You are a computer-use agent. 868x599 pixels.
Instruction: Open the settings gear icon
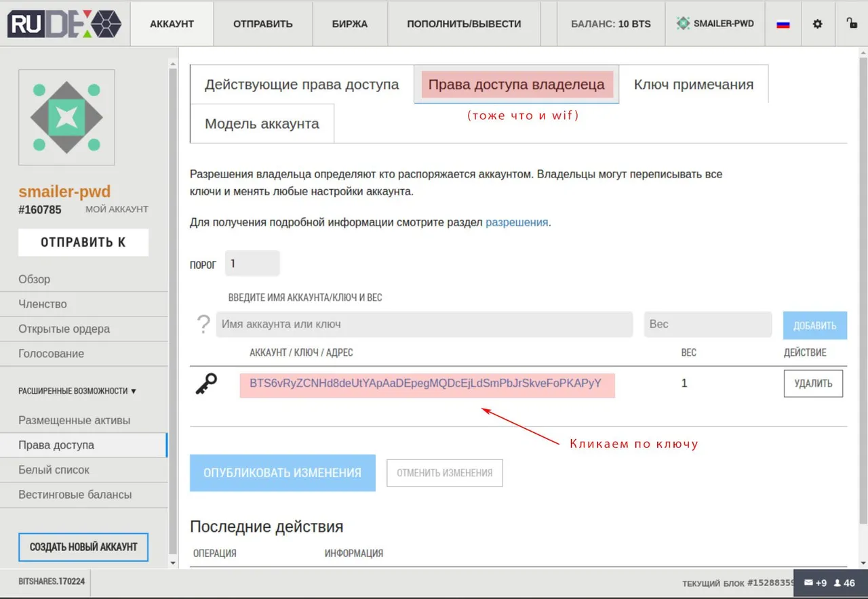pos(817,24)
